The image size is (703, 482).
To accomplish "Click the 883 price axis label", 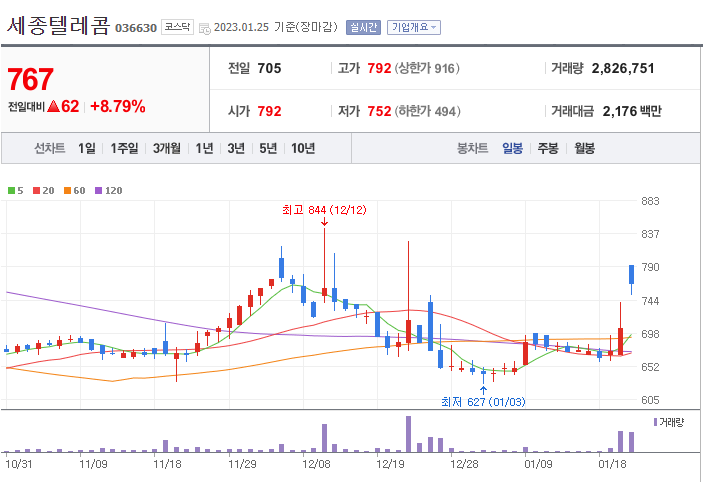I will point(650,201).
